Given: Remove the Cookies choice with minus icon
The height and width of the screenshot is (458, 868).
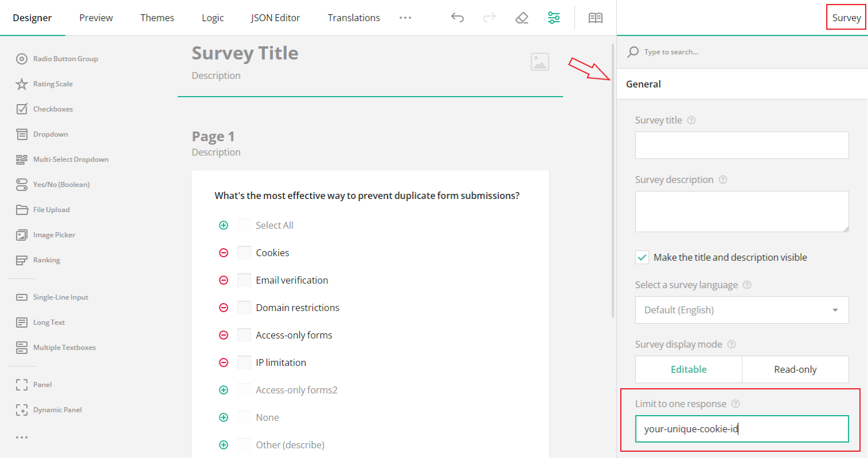Looking at the screenshot, I should coord(224,252).
